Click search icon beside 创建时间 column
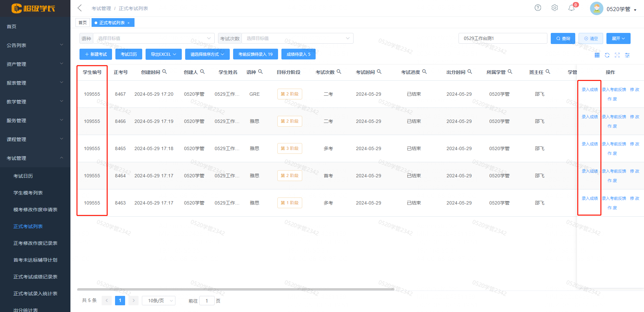644x312 pixels. tap(164, 72)
